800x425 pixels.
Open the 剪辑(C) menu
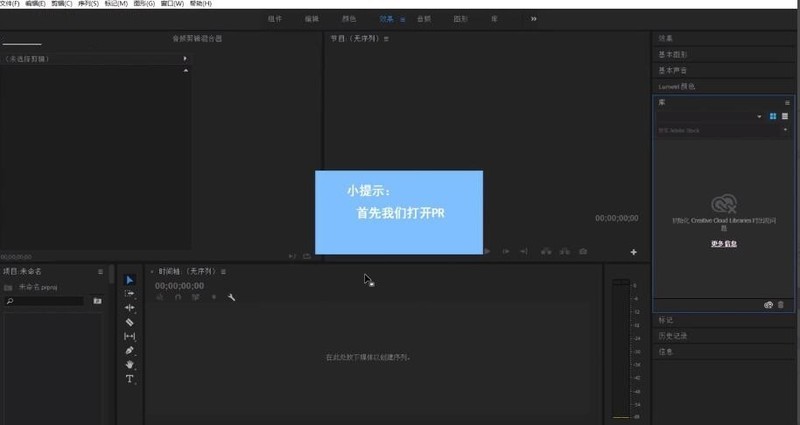(x=62, y=4)
